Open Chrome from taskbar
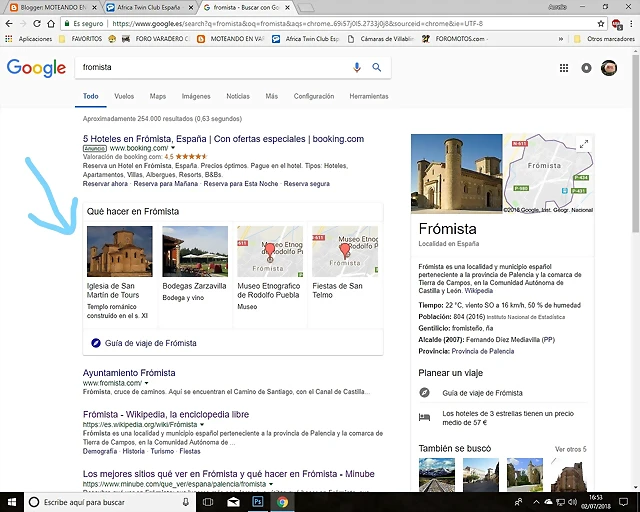 coord(282,502)
